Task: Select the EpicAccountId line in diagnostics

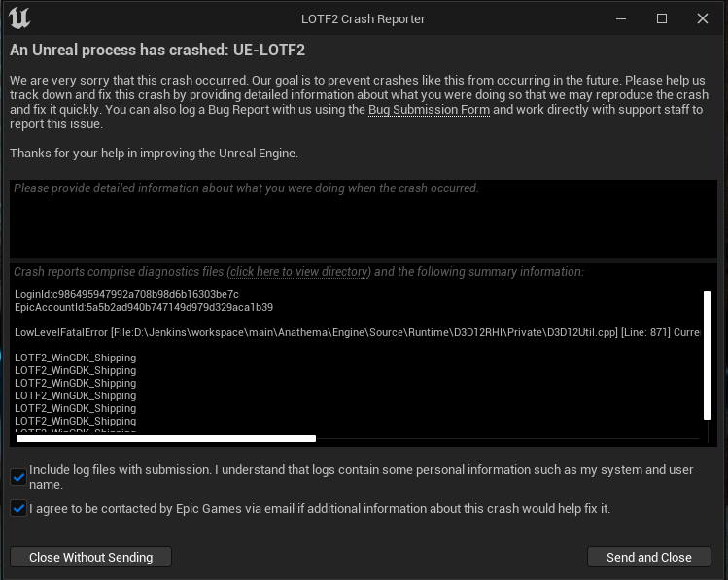Action: 143,307
